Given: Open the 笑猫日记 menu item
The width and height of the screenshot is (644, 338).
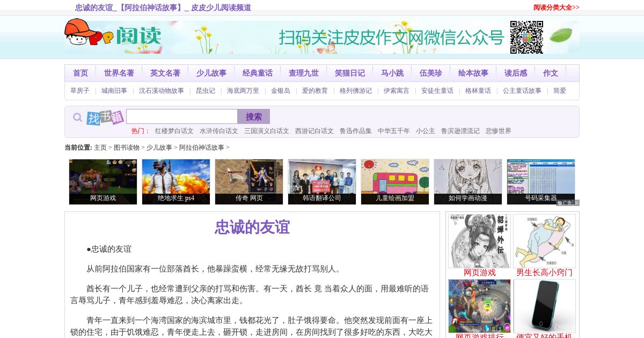Looking at the screenshot, I should (x=350, y=73).
